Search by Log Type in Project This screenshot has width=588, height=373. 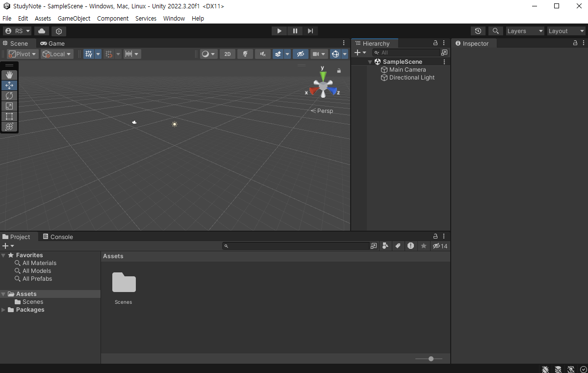[410, 246]
